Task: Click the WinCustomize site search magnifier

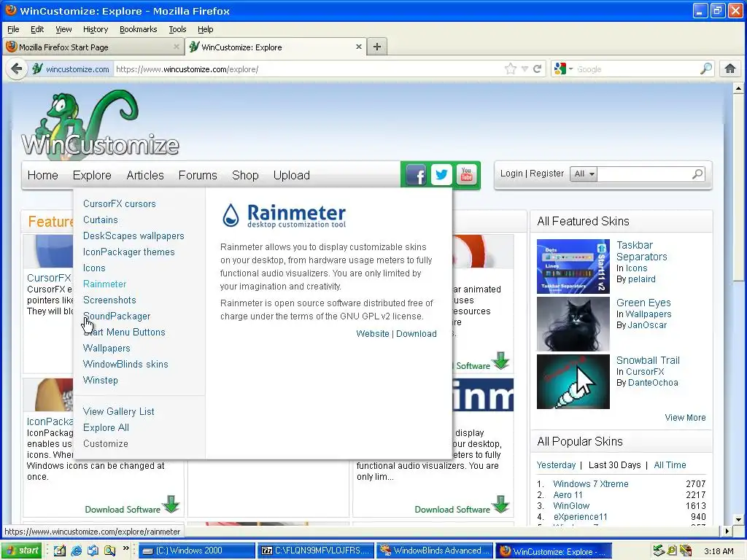Action: [697, 174]
